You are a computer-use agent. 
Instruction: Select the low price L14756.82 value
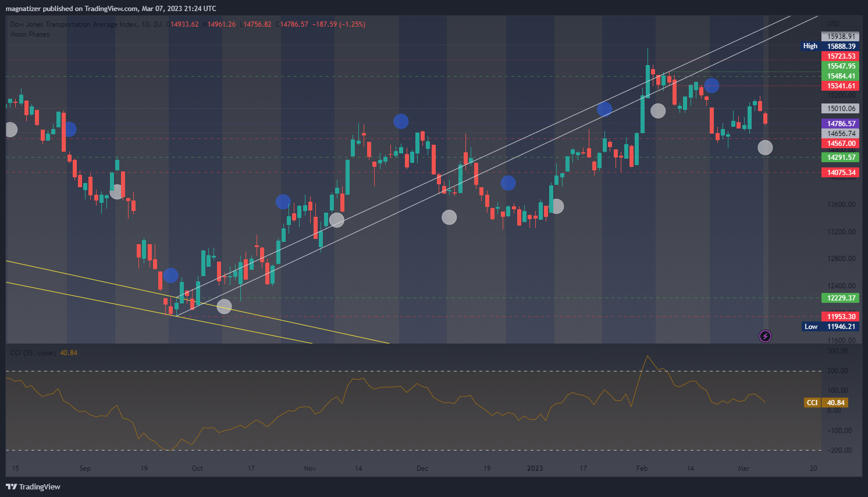tap(256, 24)
